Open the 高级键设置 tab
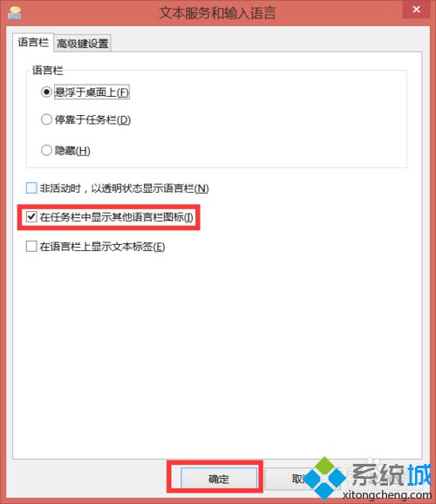 pyautogui.click(x=82, y=44)
